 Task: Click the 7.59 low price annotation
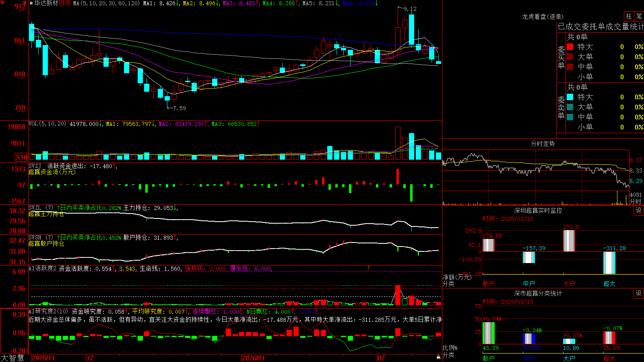click(180, 108)
